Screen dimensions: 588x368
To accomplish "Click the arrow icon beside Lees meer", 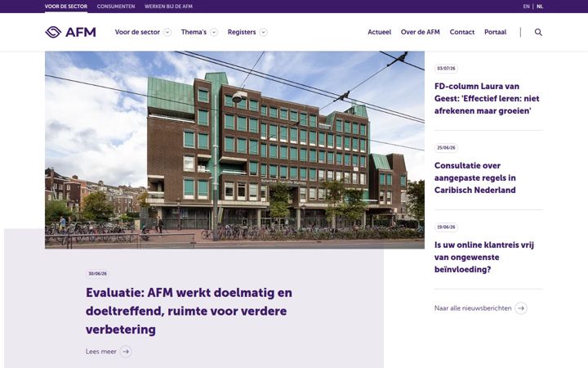I will coord(126,352).
